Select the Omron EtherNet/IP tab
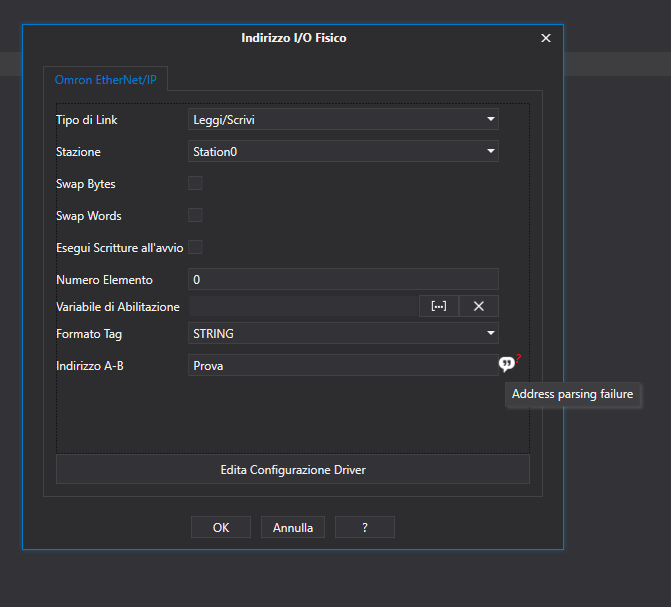This screenshot has height=607, width=671. 106,80
